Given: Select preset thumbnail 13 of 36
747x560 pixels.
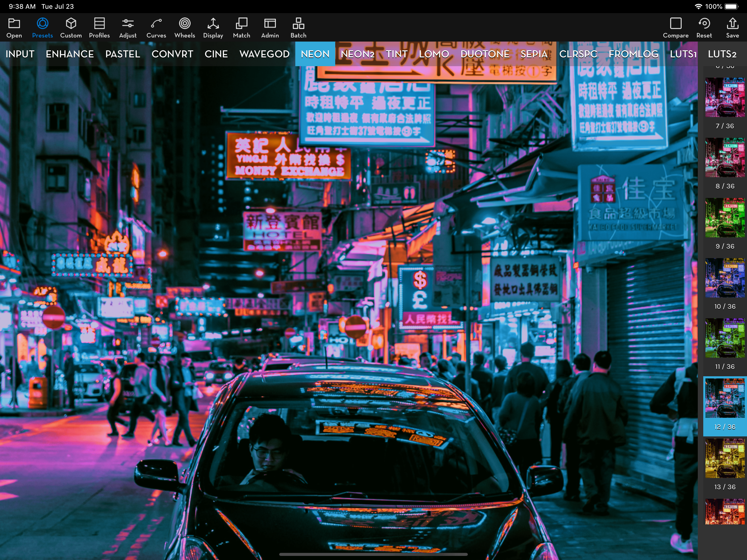Looking at the screenshot, I should [725, 459].
